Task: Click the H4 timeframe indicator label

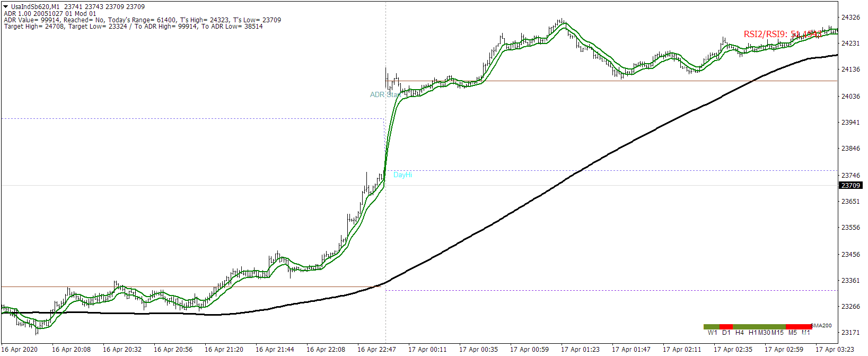Action: click(739, 333)
